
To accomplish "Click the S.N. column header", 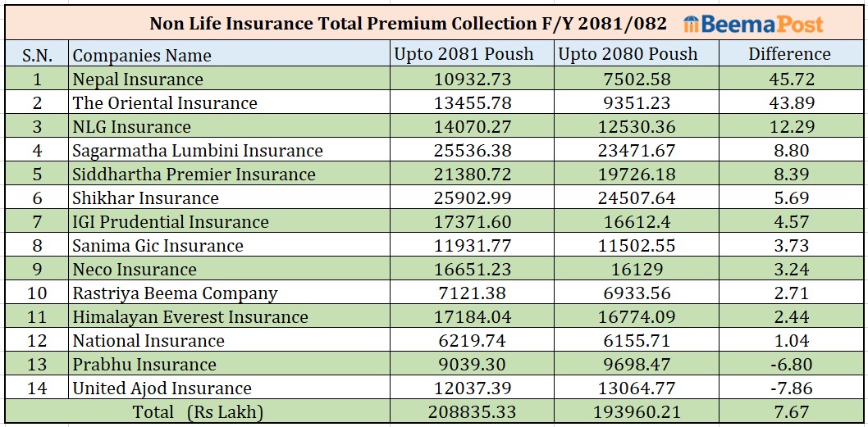I will 37,55.
